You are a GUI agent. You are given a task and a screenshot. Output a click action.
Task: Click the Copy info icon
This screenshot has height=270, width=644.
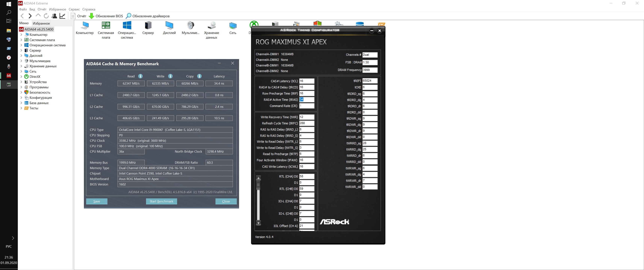[199, 76]
